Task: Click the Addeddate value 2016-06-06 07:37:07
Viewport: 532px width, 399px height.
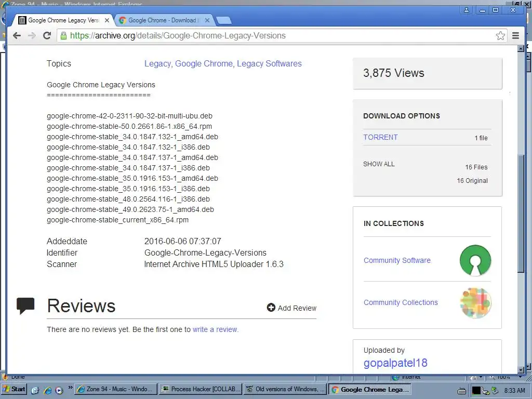Action: point(182,241)
